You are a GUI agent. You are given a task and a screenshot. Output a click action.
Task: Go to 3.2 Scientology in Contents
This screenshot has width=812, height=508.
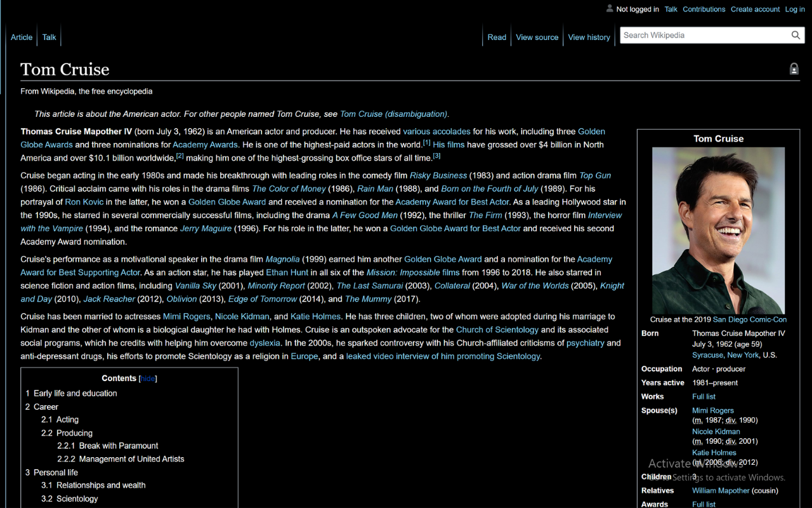[x=70, y=499]
